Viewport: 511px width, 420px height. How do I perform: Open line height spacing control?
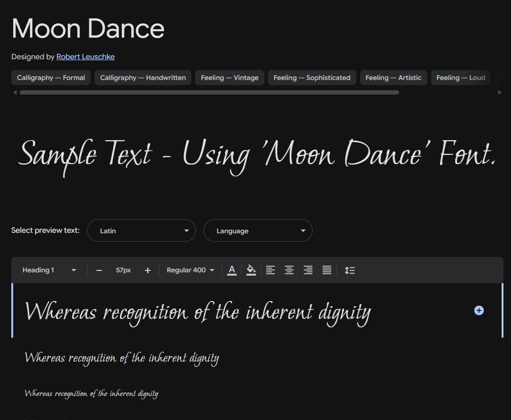pos(350,270)
